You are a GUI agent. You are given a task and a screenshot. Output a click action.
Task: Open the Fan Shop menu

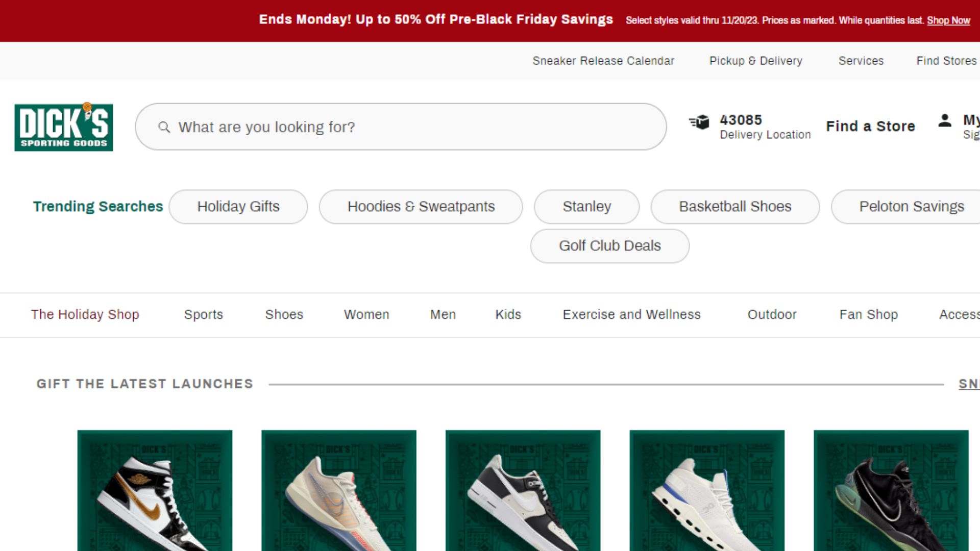(869, 314)
